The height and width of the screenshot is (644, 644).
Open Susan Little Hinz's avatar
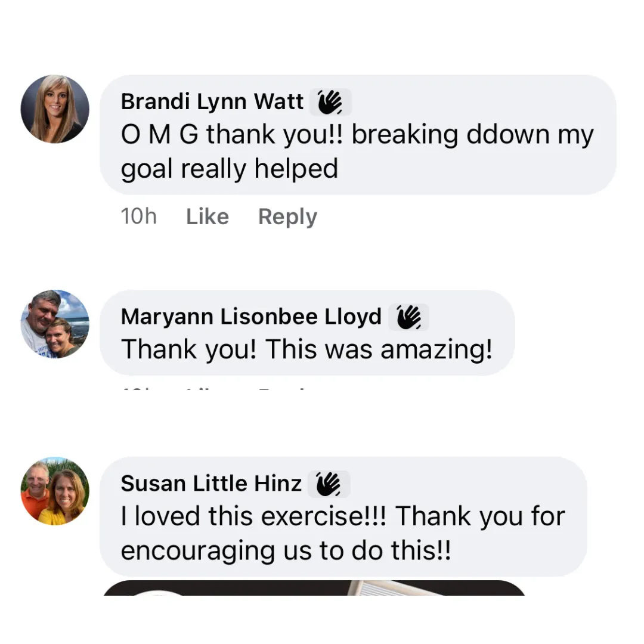click(x=55, y=491)
